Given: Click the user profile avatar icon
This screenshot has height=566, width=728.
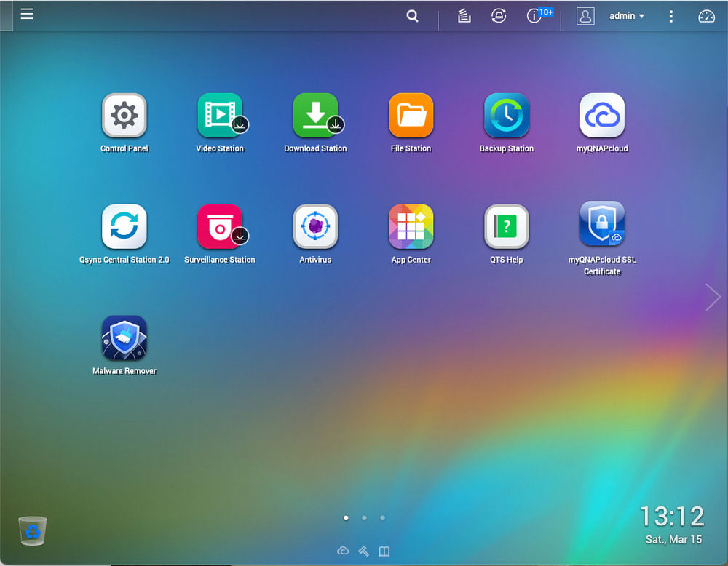Looking at the screenshot, I should coord(585,16).
